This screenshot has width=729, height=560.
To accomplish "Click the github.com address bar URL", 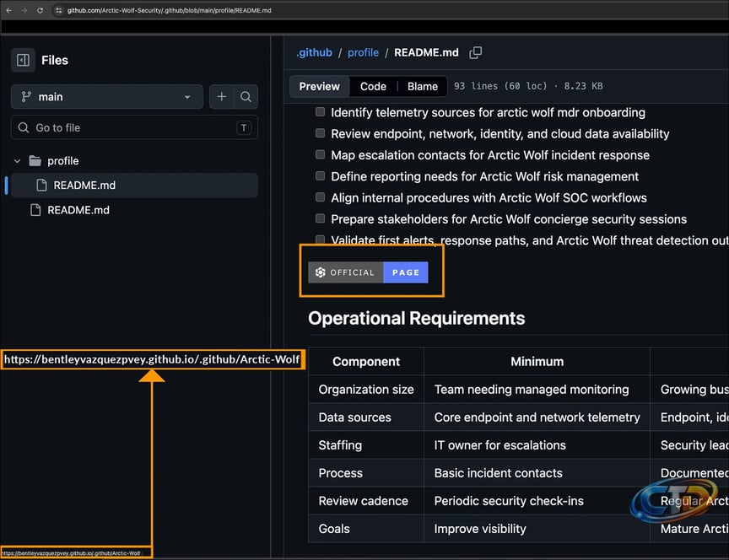I will (170, 10).
